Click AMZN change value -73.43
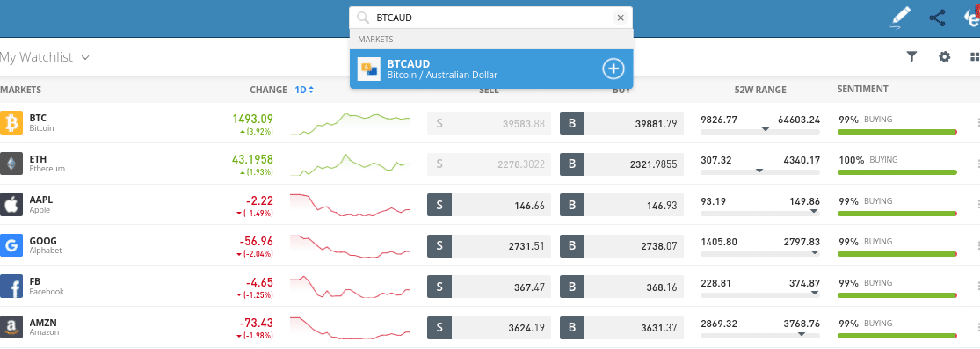Screen dimensions: 980x349 257,323
